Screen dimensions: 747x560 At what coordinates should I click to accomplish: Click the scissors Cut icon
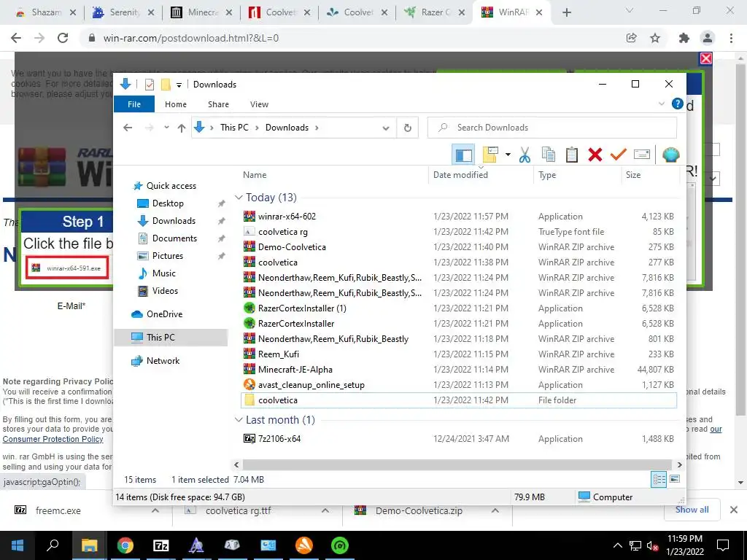525,155
